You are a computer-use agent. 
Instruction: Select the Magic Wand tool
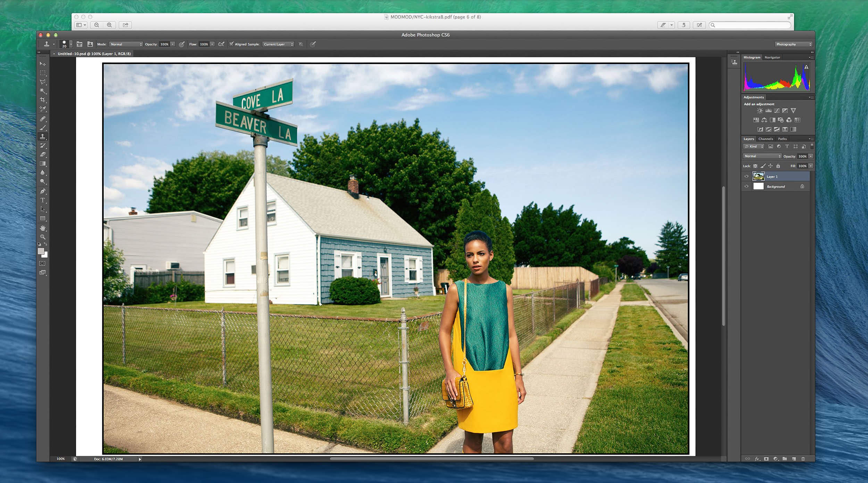pyautogui.click(x=43, y=91)
